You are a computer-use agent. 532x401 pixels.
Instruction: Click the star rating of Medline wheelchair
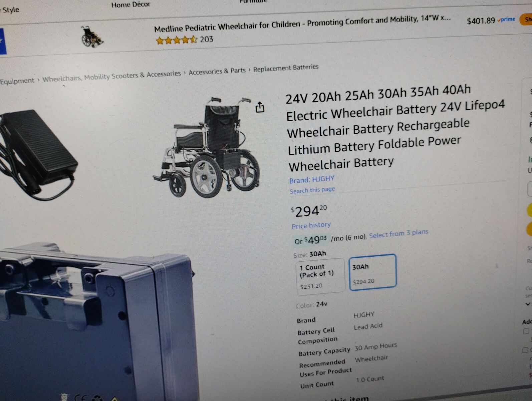pyautogui.click(x=177, y=40)
